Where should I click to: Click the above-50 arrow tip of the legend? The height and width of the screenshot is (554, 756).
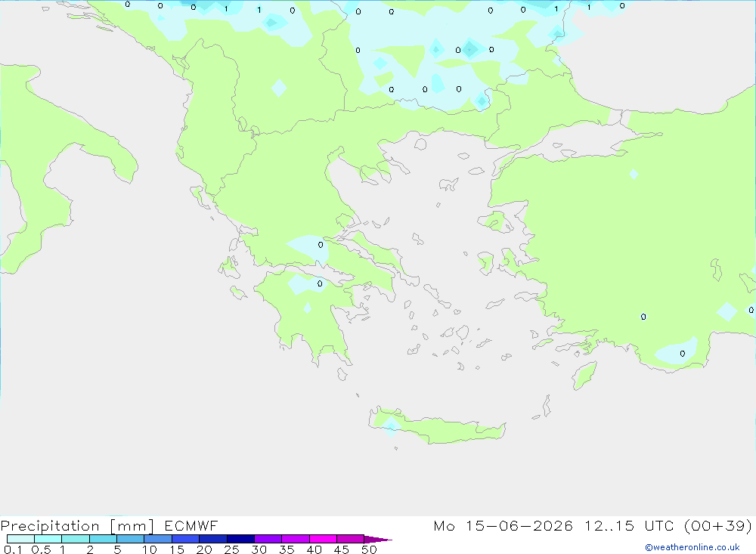coord(377,540)
